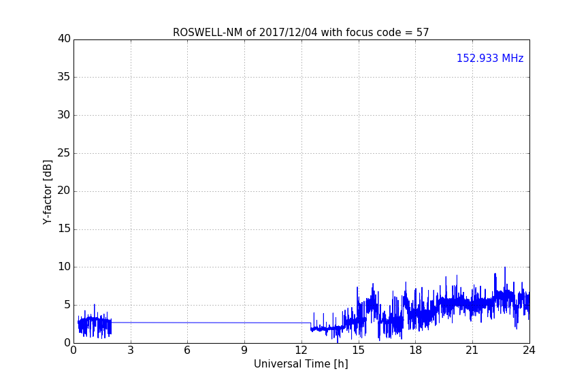
Task: Click the y-axis tick label 10
Action: tap(64, 267)
